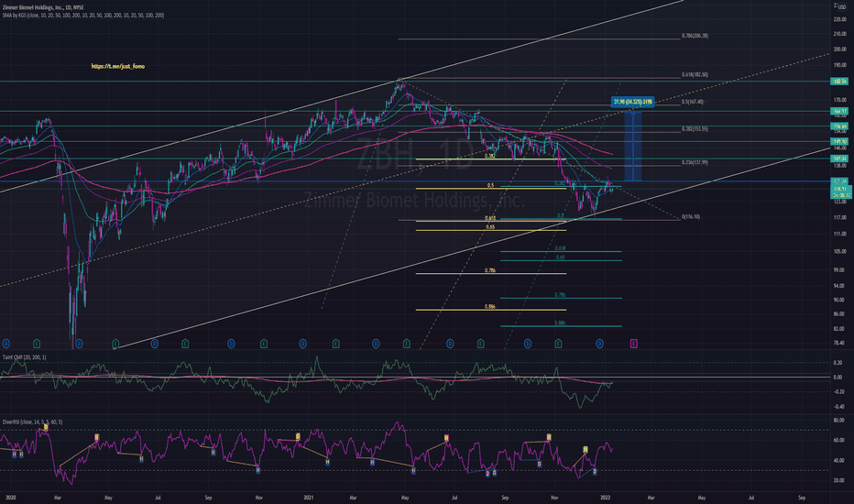Select the 0.786(206.38) Fibonacci level label
Screen dimensions: 854x504
[695, 36]
